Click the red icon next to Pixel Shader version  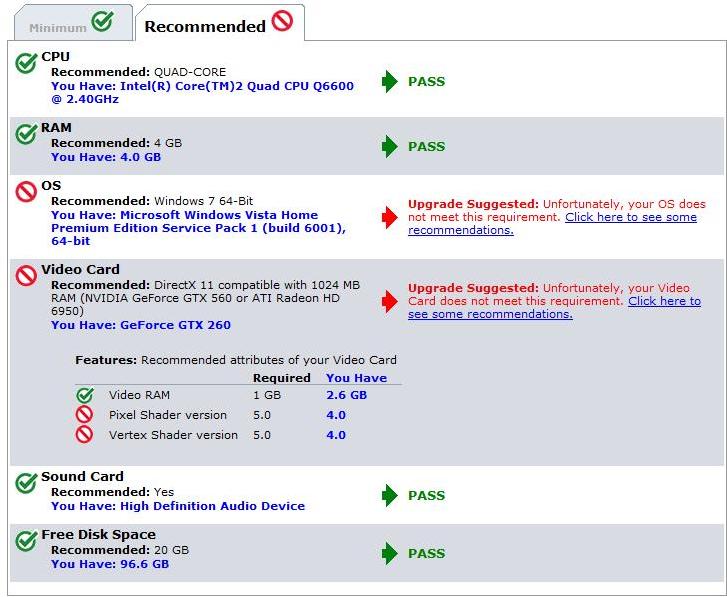[x=84, y=414]
